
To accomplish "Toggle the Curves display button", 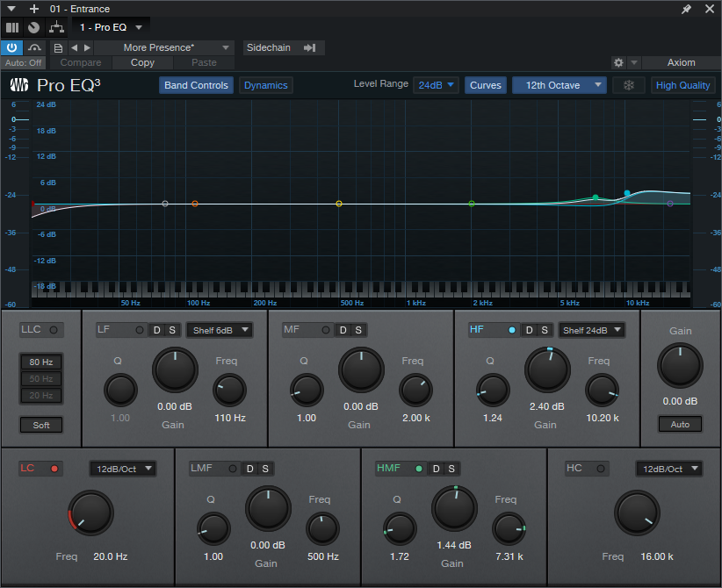I will point(486,85).
